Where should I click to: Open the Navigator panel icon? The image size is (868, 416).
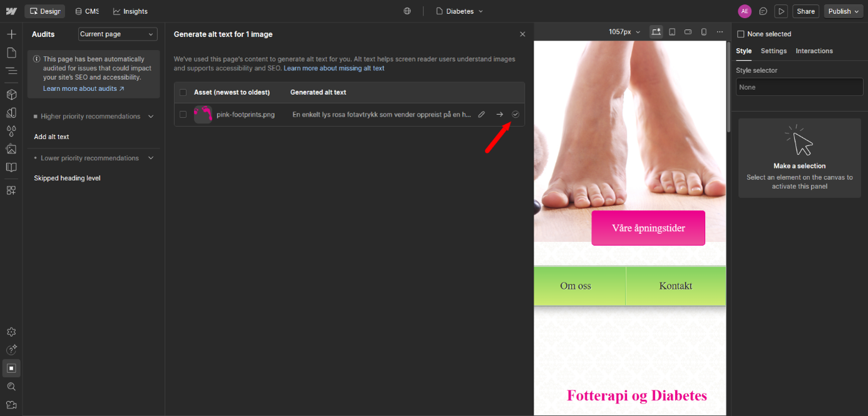(x=11, y=71)
